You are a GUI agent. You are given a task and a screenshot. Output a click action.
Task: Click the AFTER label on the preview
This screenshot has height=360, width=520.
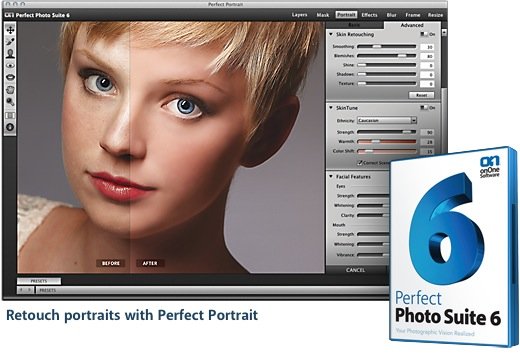[x=150, y=263]
